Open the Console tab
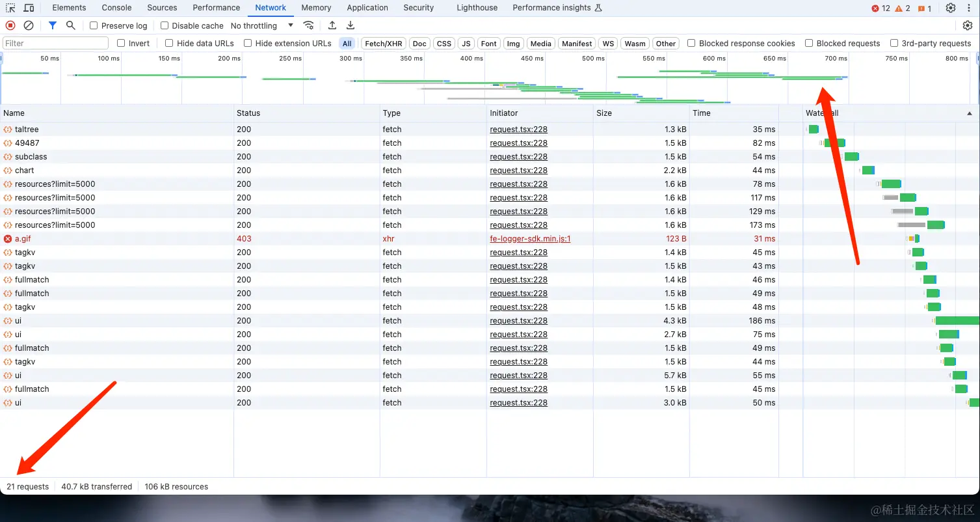Viewport: 980px width, 522px height. click(x=117, y=8)
